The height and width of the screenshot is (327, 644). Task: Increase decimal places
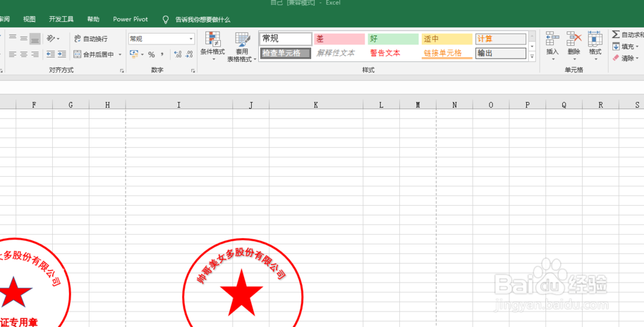click(178, 54)
